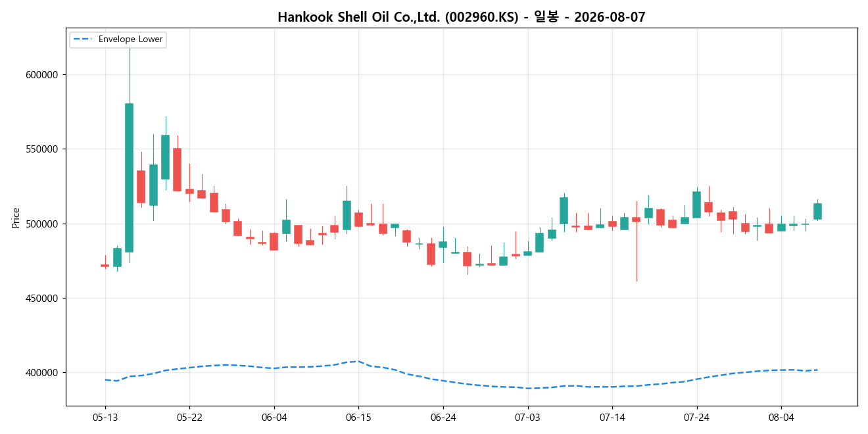
Task: Click the red candle with long lower wick after 07-14
Action: 636,220
